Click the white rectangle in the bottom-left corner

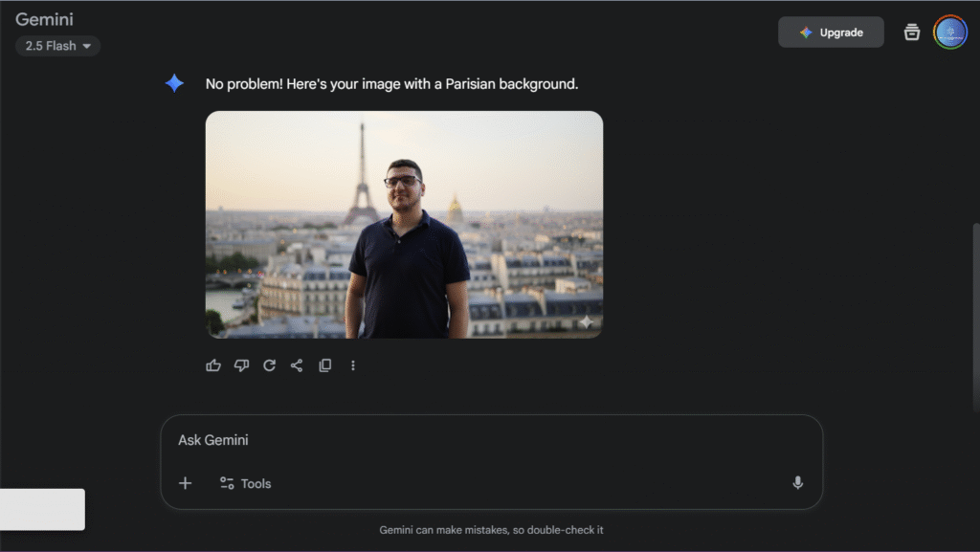pyautogui.click(x=42, y=509)
